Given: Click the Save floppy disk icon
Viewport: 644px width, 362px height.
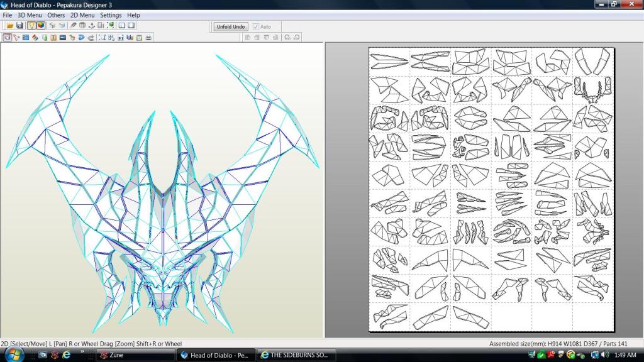Looking at the screenshot, I should [19, 25].
